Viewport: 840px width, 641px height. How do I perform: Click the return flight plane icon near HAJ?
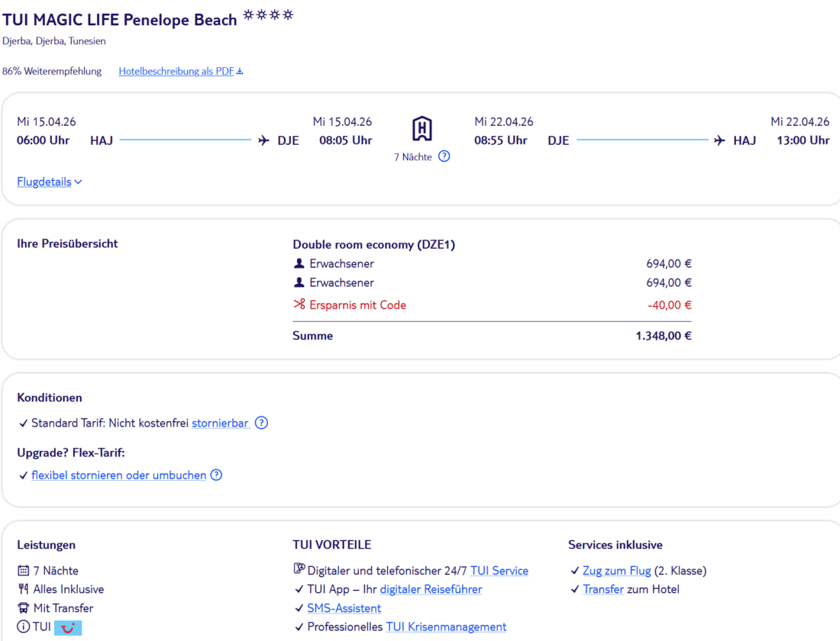tap(719, 140)
